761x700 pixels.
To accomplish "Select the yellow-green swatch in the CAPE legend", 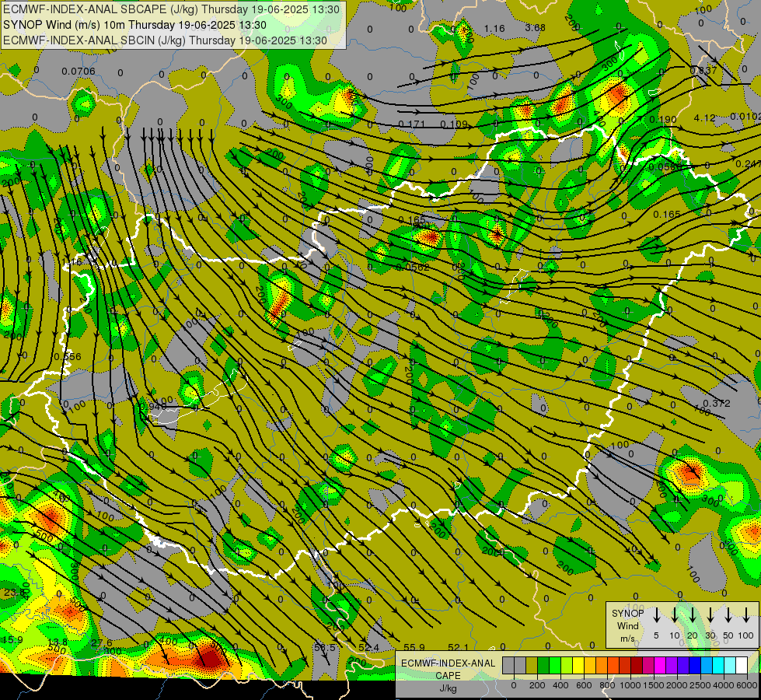I will (x=567, y=665).
